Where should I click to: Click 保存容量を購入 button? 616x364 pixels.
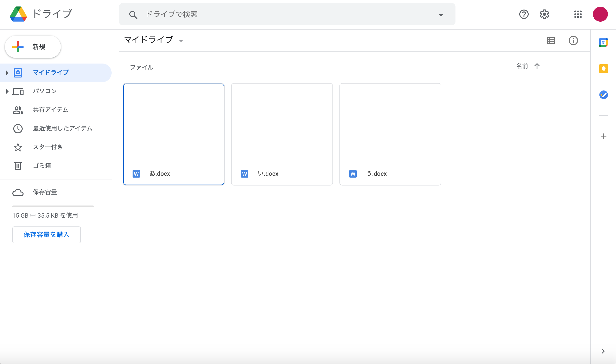(46, 235)
